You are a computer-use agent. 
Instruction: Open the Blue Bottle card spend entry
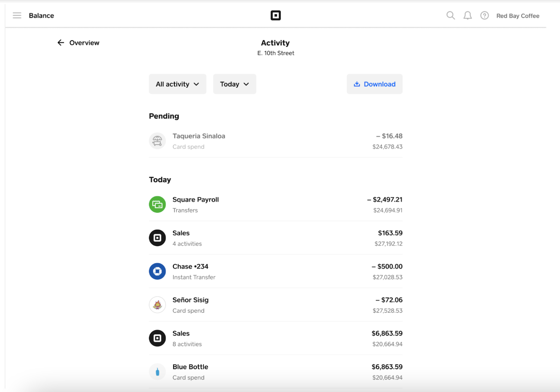coord(276,372)
